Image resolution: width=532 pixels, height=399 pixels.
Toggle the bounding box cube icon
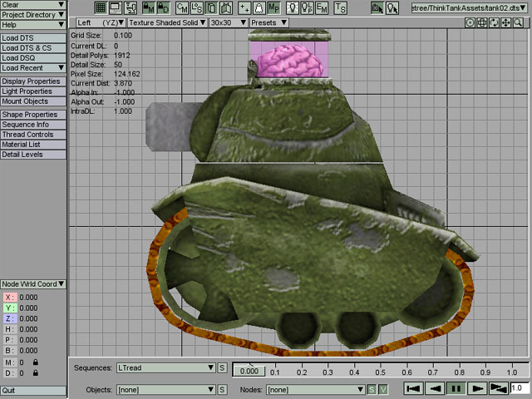tap(211, 7)
